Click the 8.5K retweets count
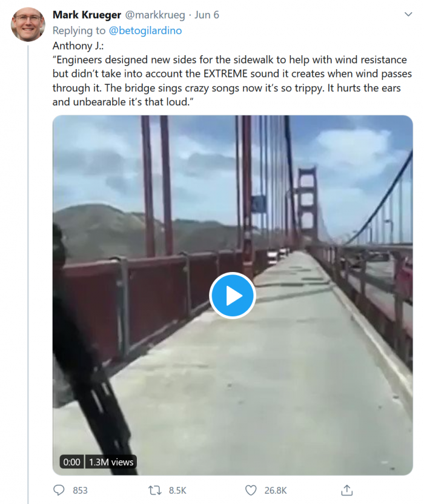Image resolution: width=424 pixels, height=504 pixels. [x=176, y=490]
